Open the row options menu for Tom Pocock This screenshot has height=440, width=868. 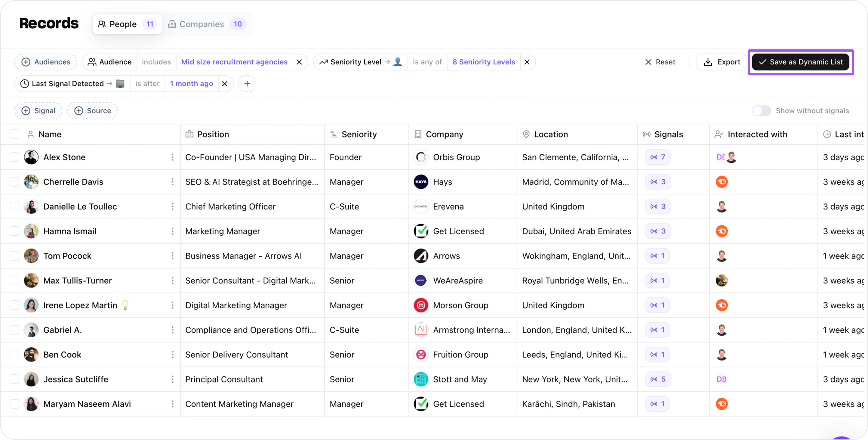tap(173, 256)
